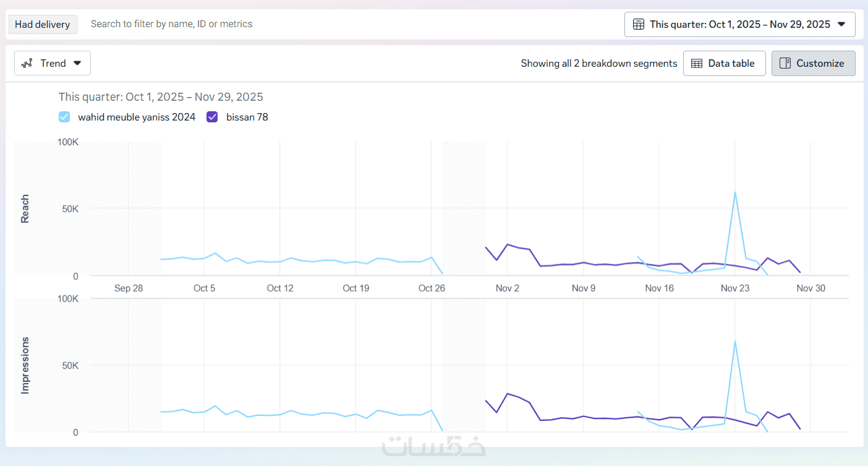Viewport: 868px width, 466px height.
Task: Open the date range dropdown arrow
Action: (841, 24)
